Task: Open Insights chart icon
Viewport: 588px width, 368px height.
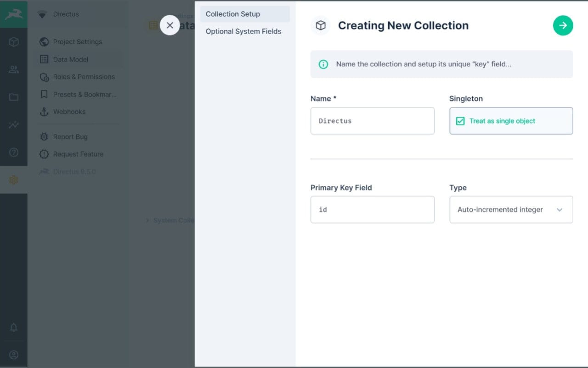Action: point(14,125)
